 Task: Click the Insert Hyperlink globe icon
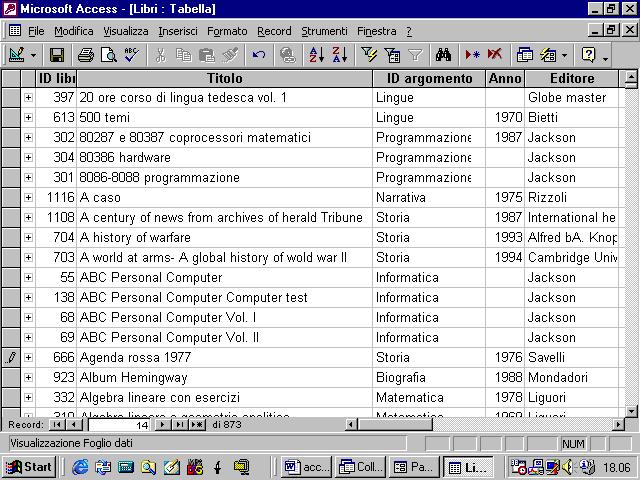tap(287, 55)
